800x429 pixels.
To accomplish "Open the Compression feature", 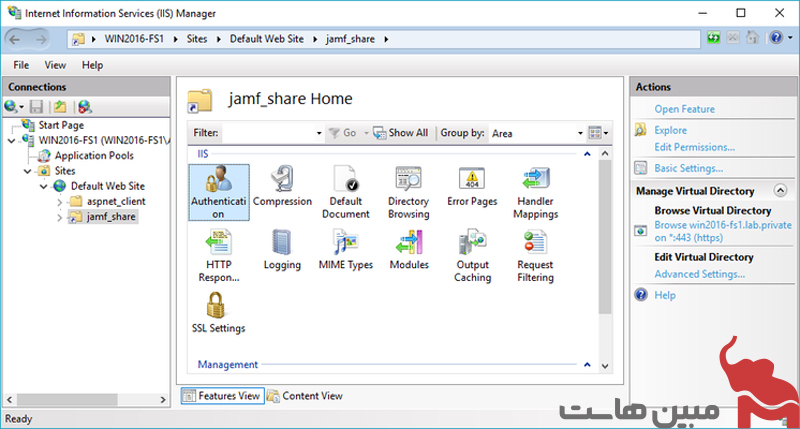I will point(282,186).
